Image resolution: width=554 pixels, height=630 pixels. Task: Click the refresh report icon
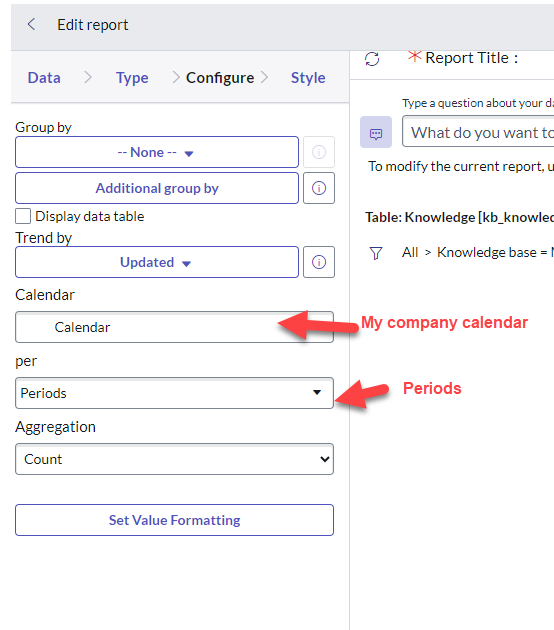point(372,59)
